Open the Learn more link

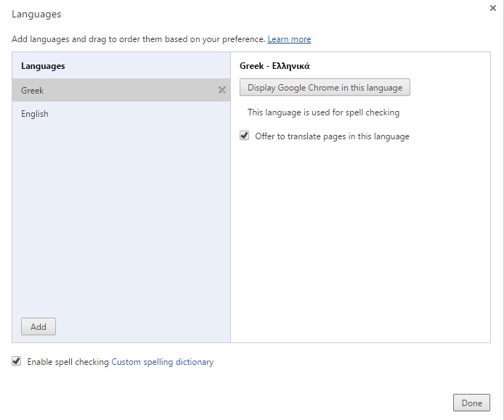(289, 39)
